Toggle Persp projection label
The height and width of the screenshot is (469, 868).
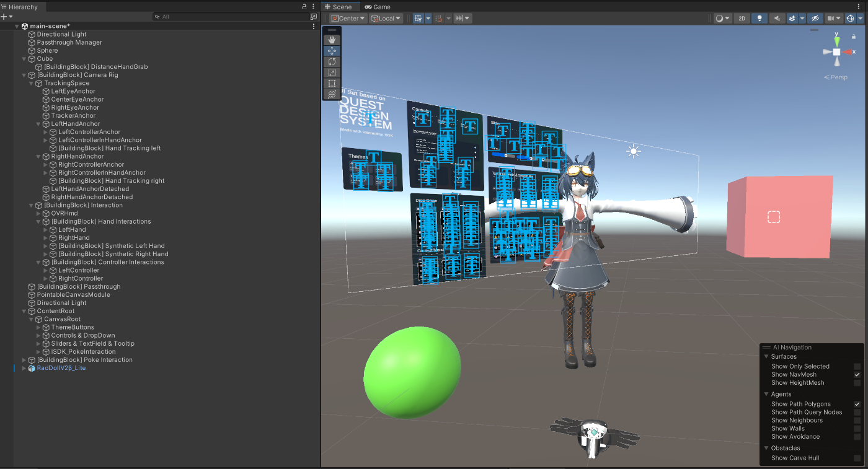point(836,77)
